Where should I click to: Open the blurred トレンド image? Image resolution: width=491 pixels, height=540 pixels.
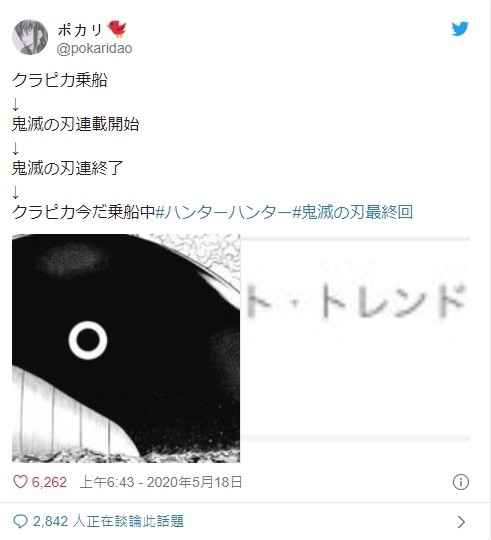[355, 339]
